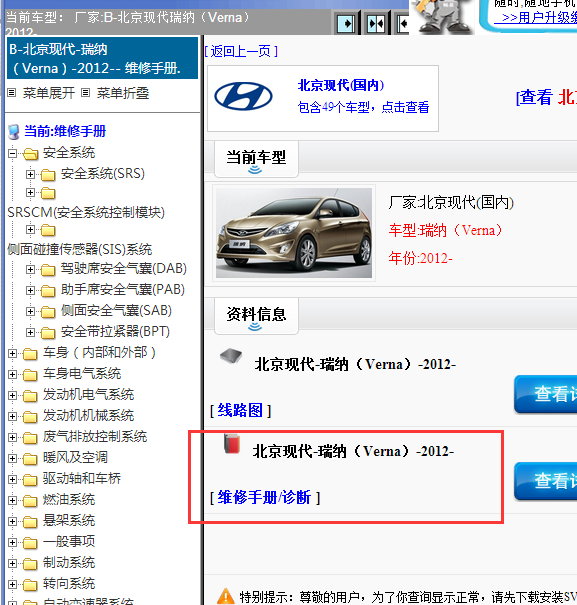Open the 线路图 wiring diagram link
Screen dimensions: 577x605
pyautogui.click(x=240, y=410)
